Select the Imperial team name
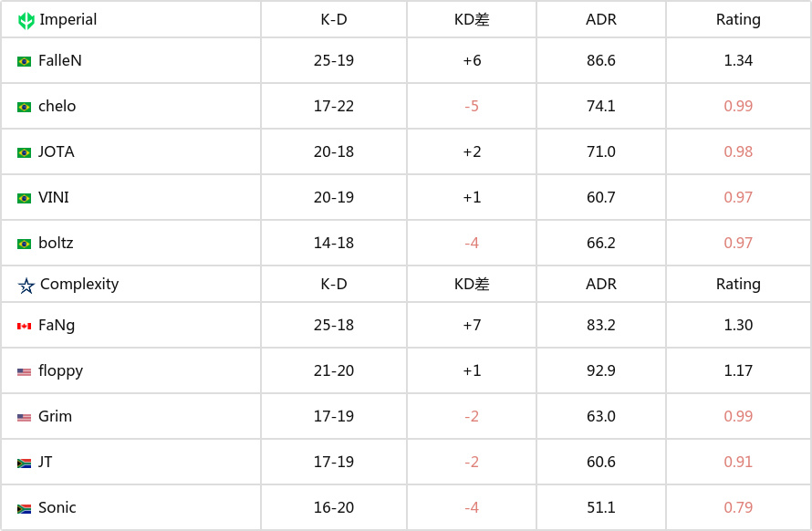 pyautogui.click(x=68, y=20)
